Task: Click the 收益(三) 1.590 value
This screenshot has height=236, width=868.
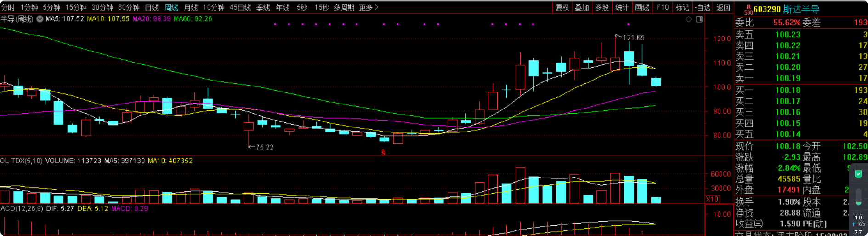Action: pyautogui.click(x=790, y=224)
